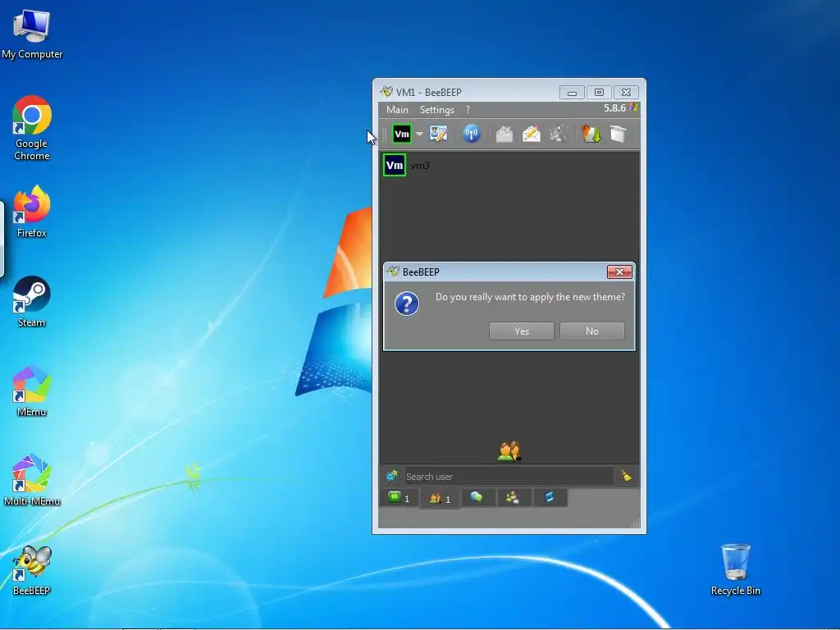Select the vm3 user avatar in the list
This screenshot has height=630, width=840.
[395, 165]
